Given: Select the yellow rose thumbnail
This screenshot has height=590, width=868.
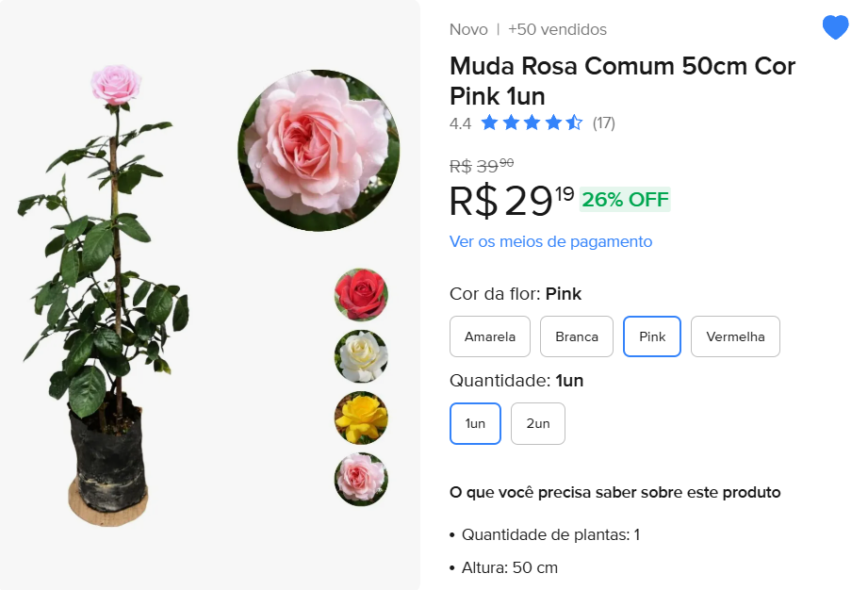Looking at the screenshot, I should pyautogui.click(x=361, y=418).
